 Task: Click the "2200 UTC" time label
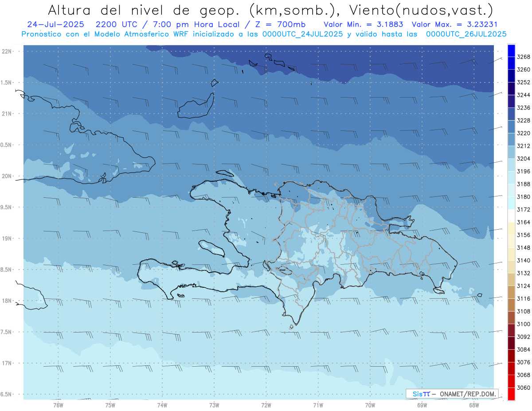click(117, 24)
